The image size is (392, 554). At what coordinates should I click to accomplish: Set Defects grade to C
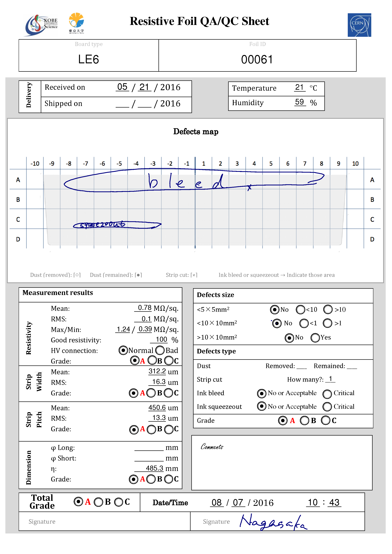tap(326, 420)
